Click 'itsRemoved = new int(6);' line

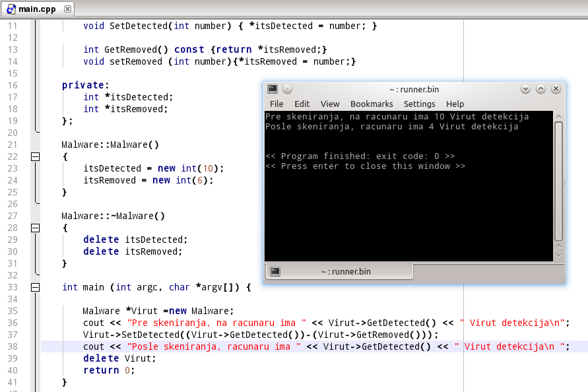148,180
